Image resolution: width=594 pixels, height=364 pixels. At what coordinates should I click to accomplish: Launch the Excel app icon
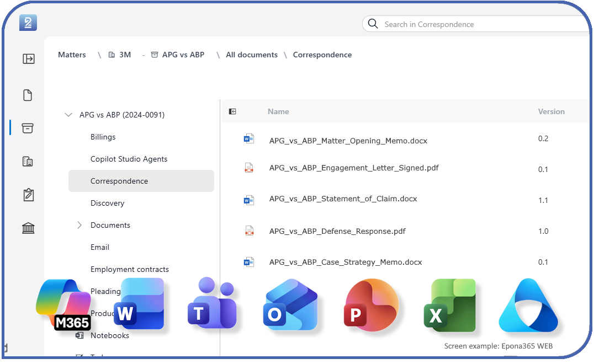[x=450, y=305]
